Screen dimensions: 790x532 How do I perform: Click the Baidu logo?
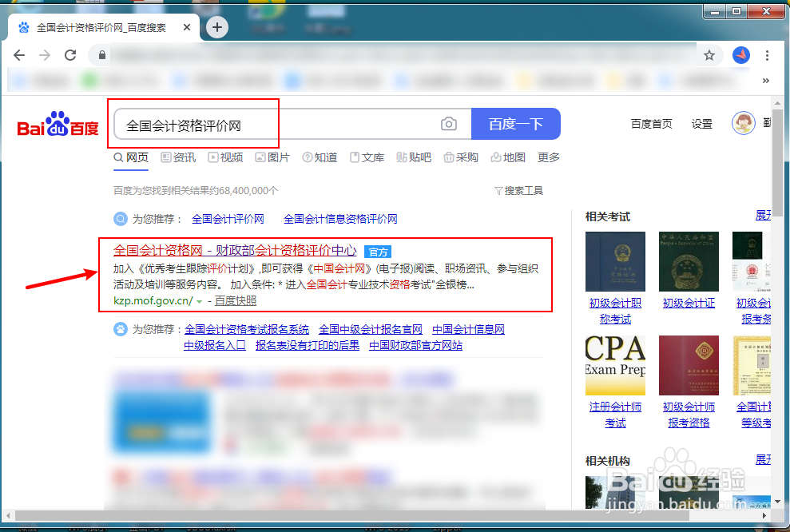(x=58, y=124)
